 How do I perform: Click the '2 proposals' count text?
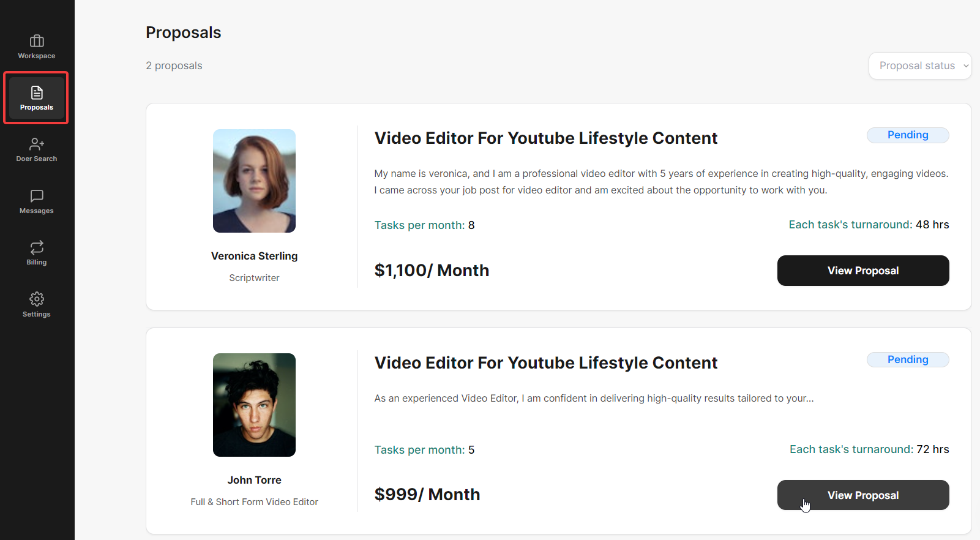[x=174, y=66]
